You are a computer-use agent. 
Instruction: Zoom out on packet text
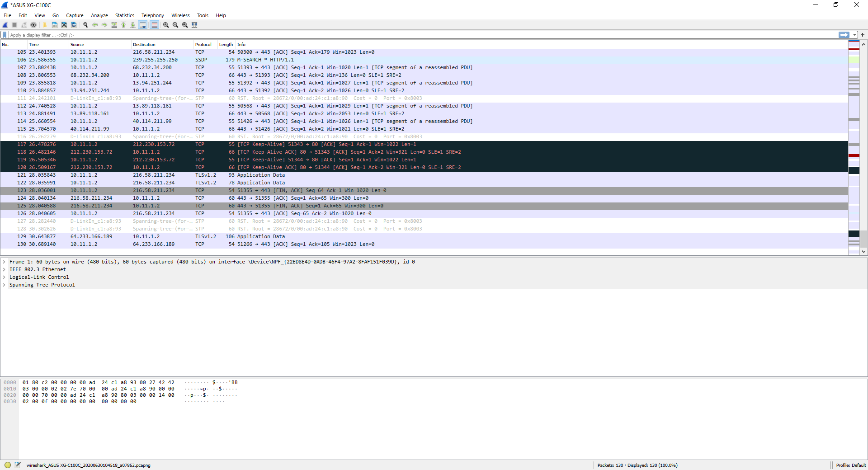click(175, 25)
